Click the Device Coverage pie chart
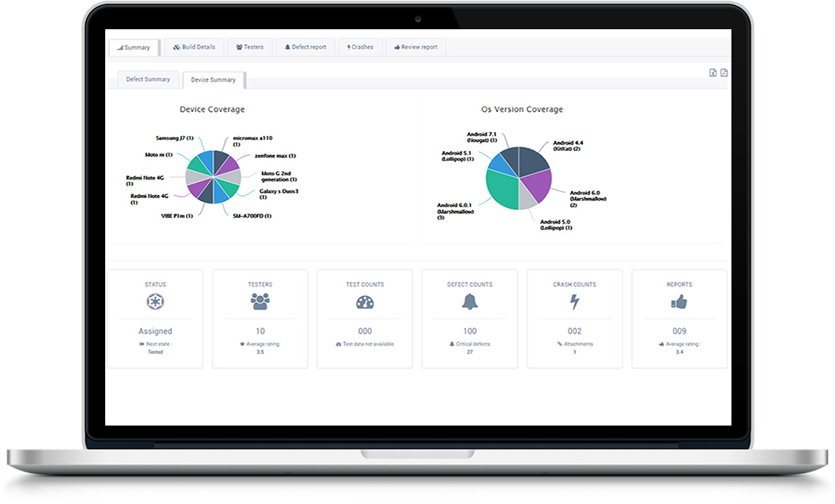The image size is (835, 504). (213, 177)
